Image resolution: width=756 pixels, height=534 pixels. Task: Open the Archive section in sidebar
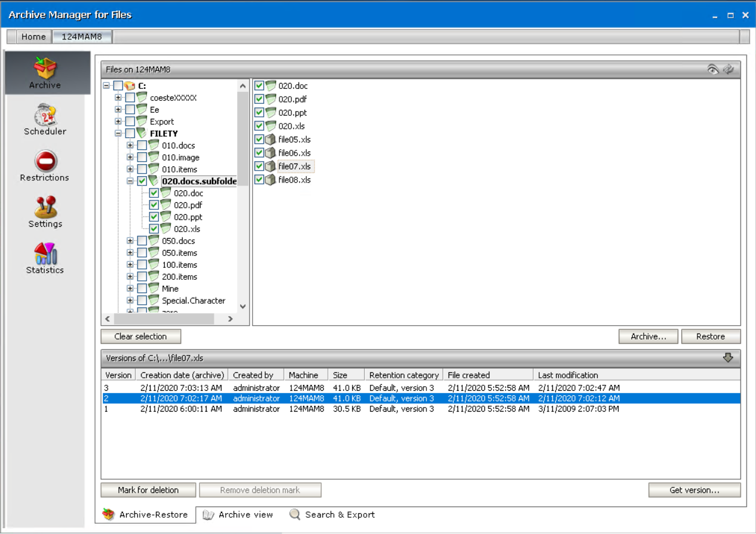point(45,73)
